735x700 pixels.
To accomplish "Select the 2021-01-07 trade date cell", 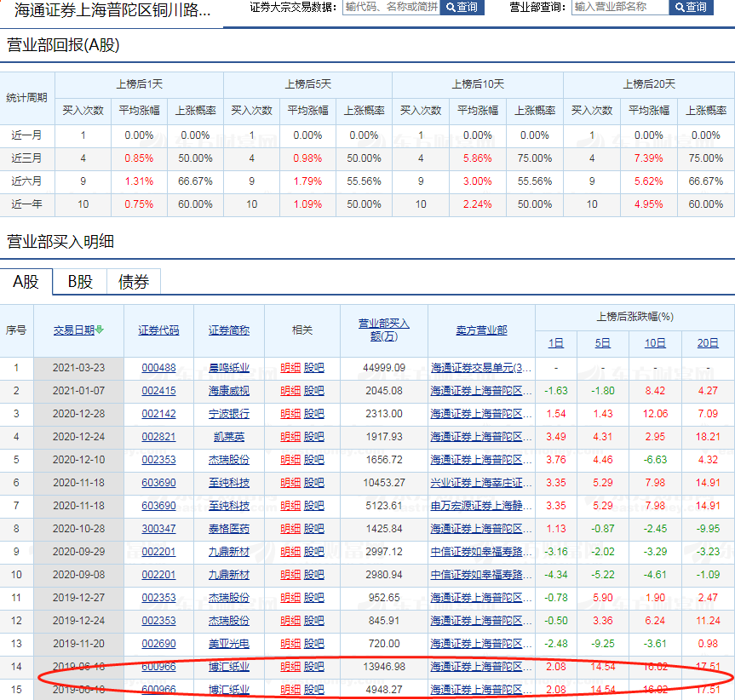I will click(78, 391).
